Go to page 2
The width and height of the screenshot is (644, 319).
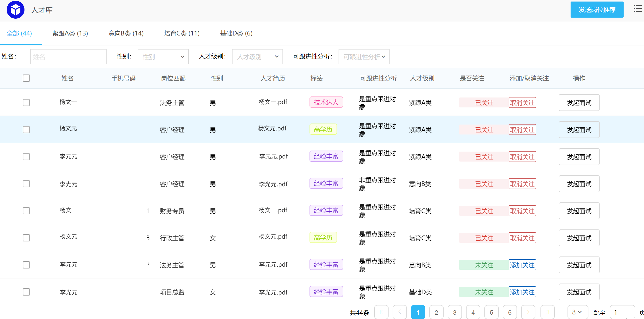point(436,312)
